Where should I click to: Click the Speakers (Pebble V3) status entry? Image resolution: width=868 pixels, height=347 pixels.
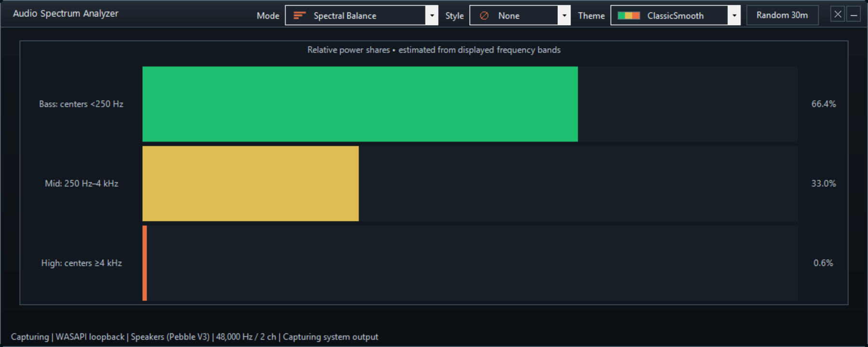click(170, 337)
